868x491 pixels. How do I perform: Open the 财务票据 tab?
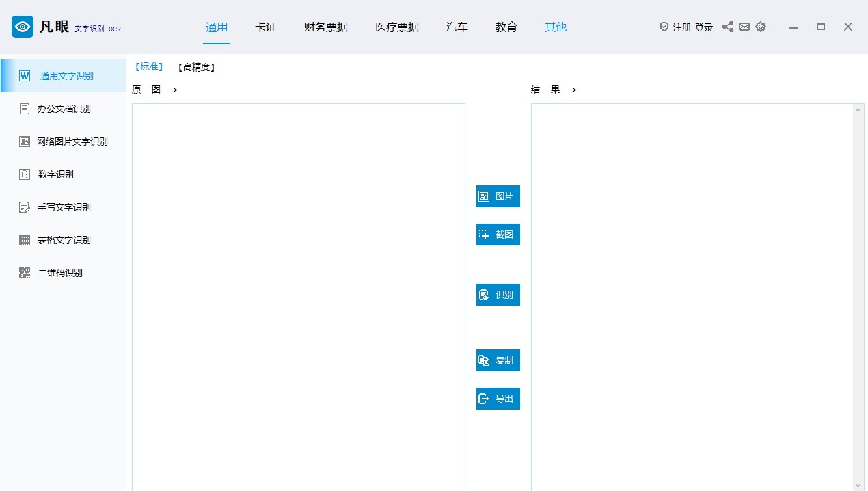[326, 27]
